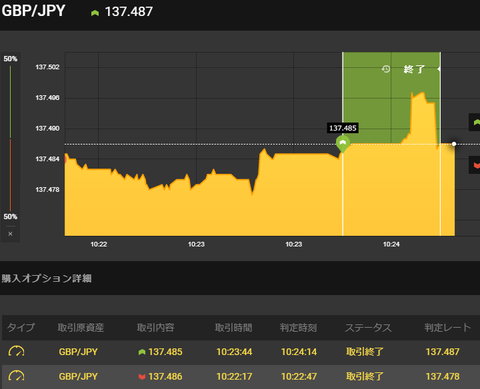Click the speedometer icon in 137.486 trade row
The image size is (480, 389).
click(x=16, y=376)
